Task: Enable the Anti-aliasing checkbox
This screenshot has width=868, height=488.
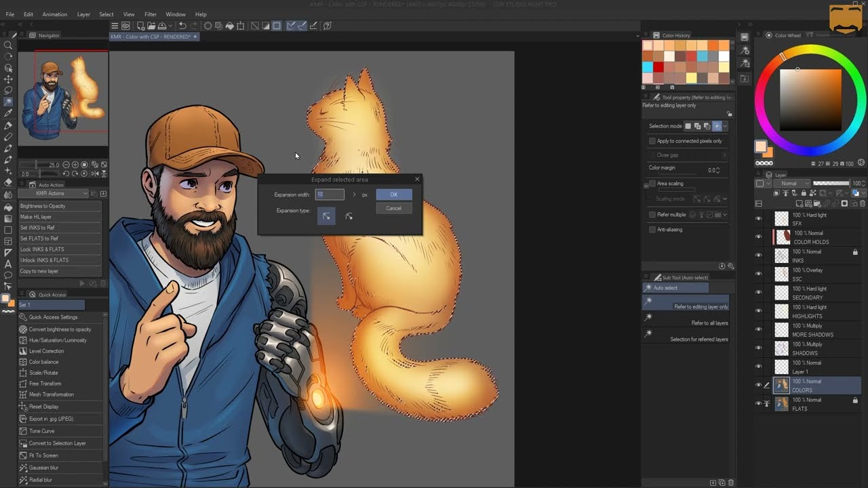Action: [x=652, y=230]
